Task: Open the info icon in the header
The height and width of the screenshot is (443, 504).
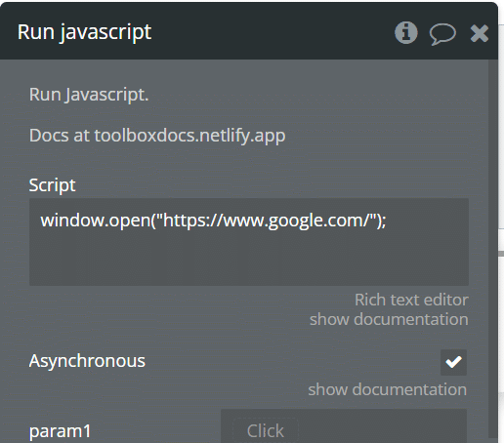Action: [x=405, y=32]
